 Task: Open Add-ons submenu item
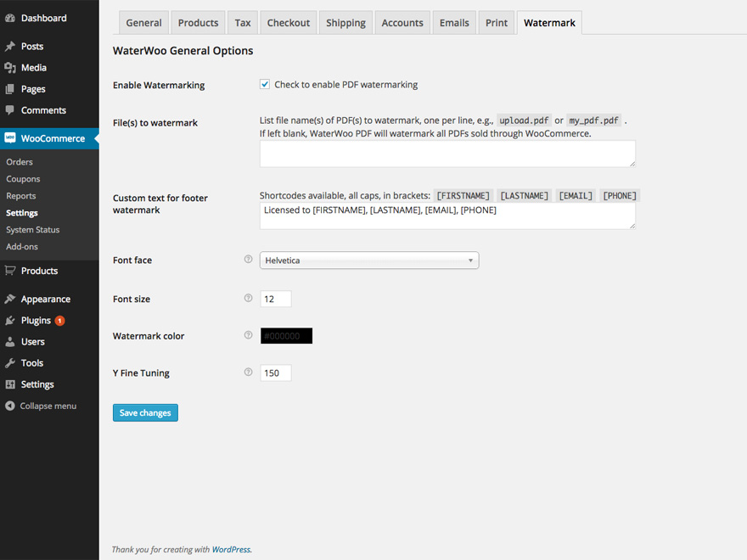coord(22,247)
